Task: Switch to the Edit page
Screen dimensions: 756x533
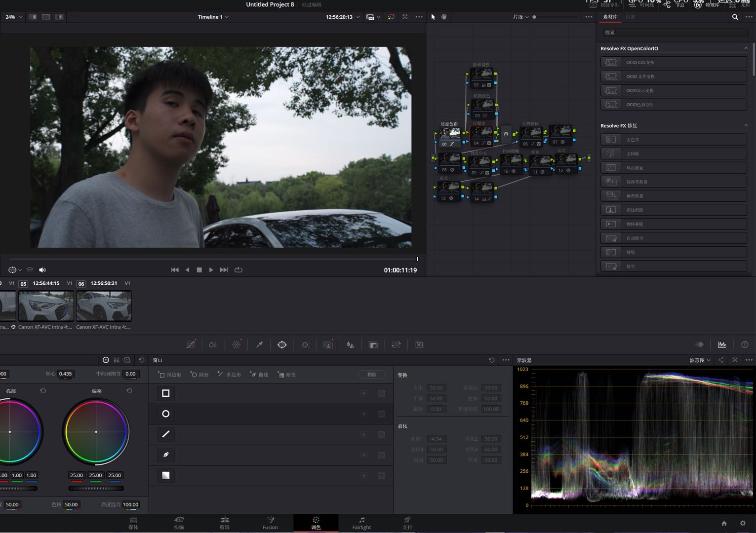Action: coord(225,523)
